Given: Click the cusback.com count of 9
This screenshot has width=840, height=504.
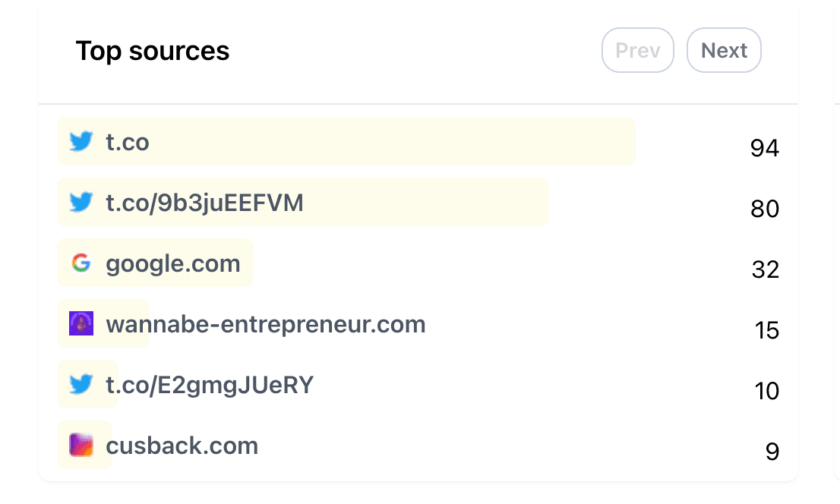Looking at the screenshot, I should [x=772, y=452].
